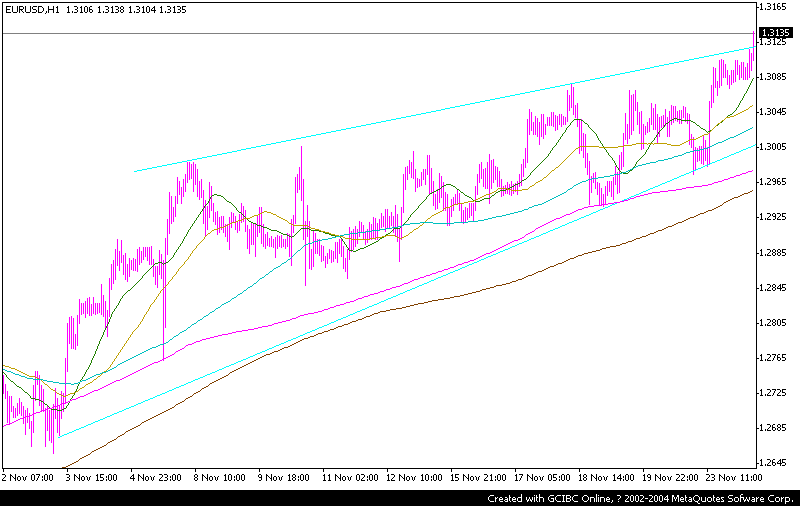The image size is (800, 506).
Task: Click the 17 Nov 05:00 time label
Action: [x=542, y=478]
